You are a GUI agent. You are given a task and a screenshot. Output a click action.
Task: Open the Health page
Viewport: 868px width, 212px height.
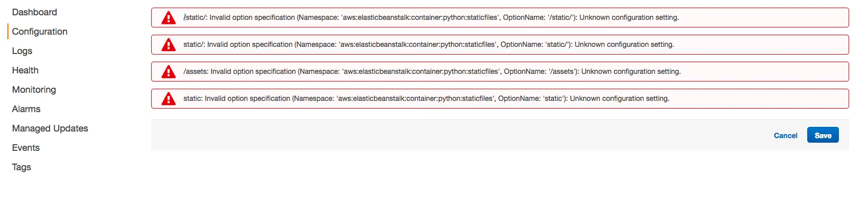click(25, 70)
